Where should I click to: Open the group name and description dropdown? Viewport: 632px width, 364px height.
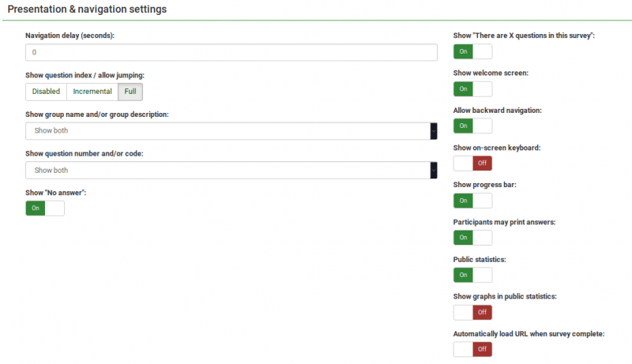pyautogui.click(x=228, y=131)
